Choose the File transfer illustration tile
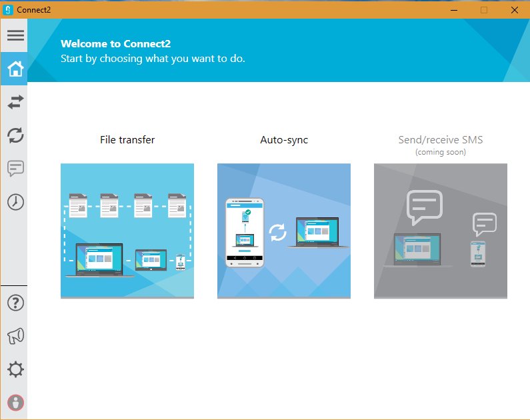This screenshot has width=530, height=420. 127,231
